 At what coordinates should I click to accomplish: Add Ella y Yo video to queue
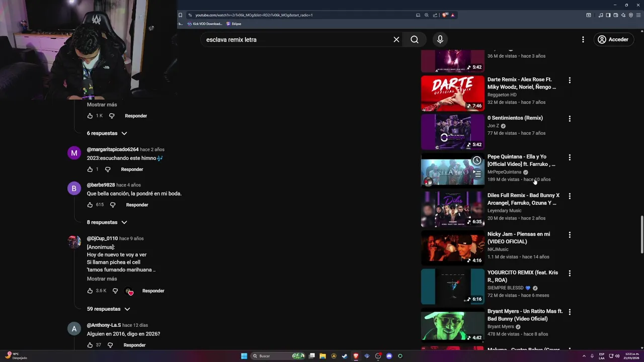pos(476,173)
